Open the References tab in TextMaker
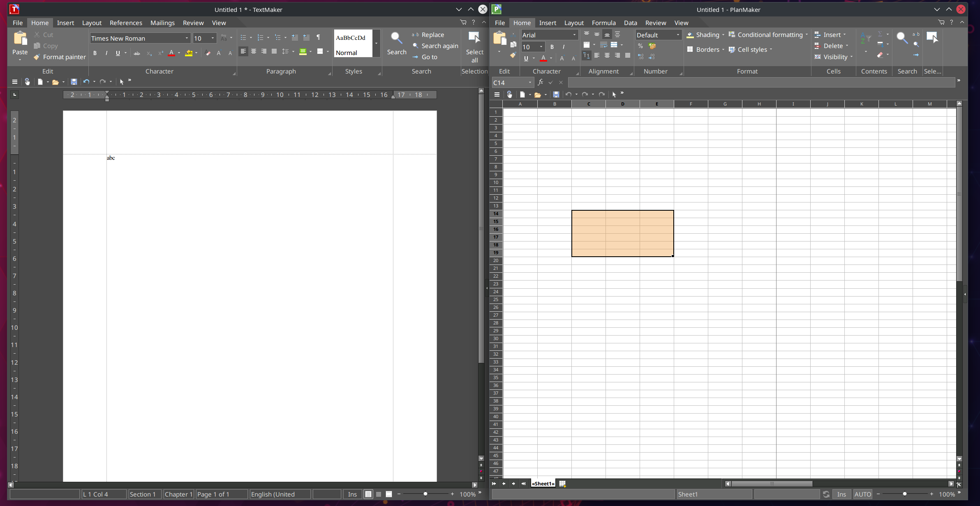 tap(126, 23)
